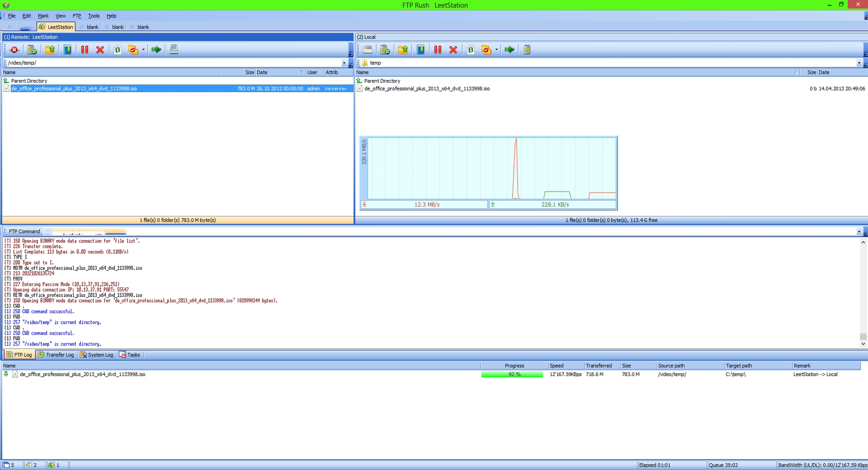The width and height of the screenshot is (868, 470).
Task: Click the computer icon in the remote toolbar
Action: 174,50
